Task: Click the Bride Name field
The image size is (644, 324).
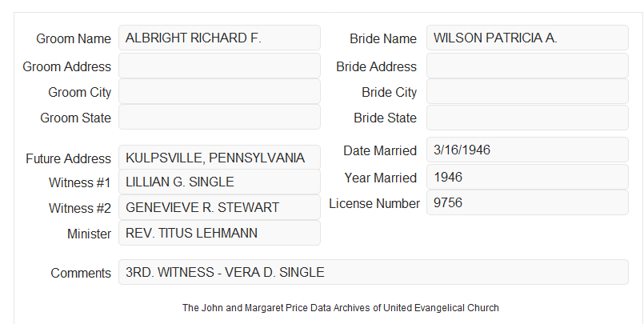Action: pos(527,38)
